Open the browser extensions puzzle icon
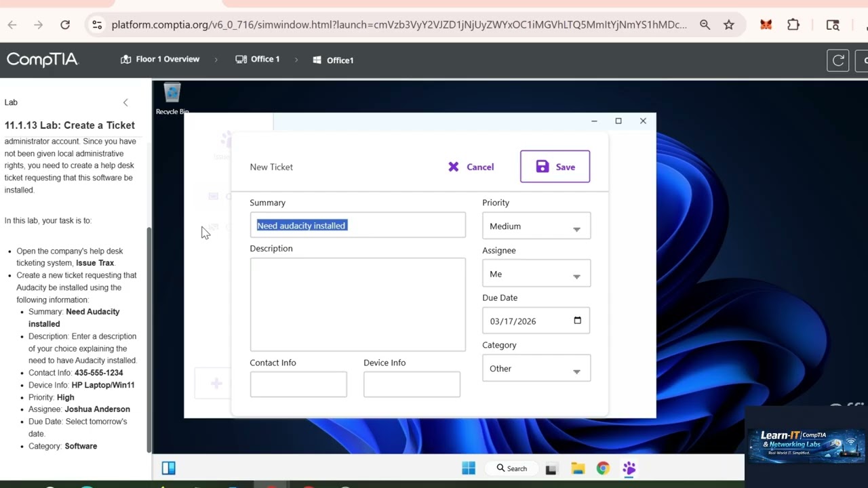Image resolution: width=868 pixels, height=488 pixels. click(793, 25)
